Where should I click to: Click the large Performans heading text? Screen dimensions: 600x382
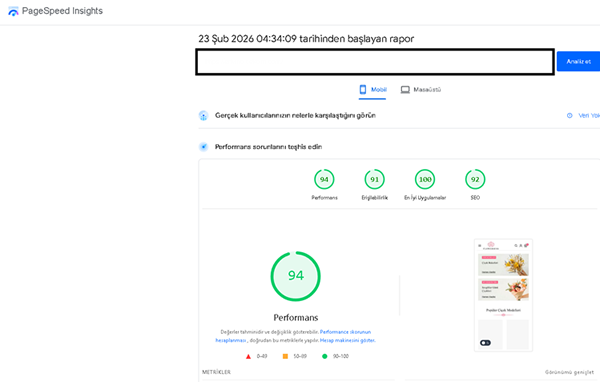coord(295,317)
